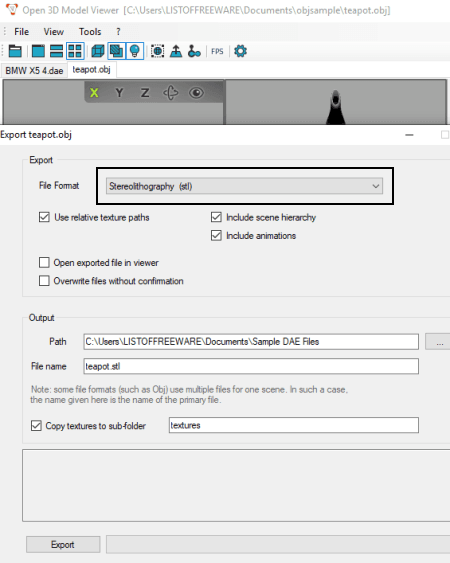
Task: Select the four viewports grid layout
Action: coord(75,51)
